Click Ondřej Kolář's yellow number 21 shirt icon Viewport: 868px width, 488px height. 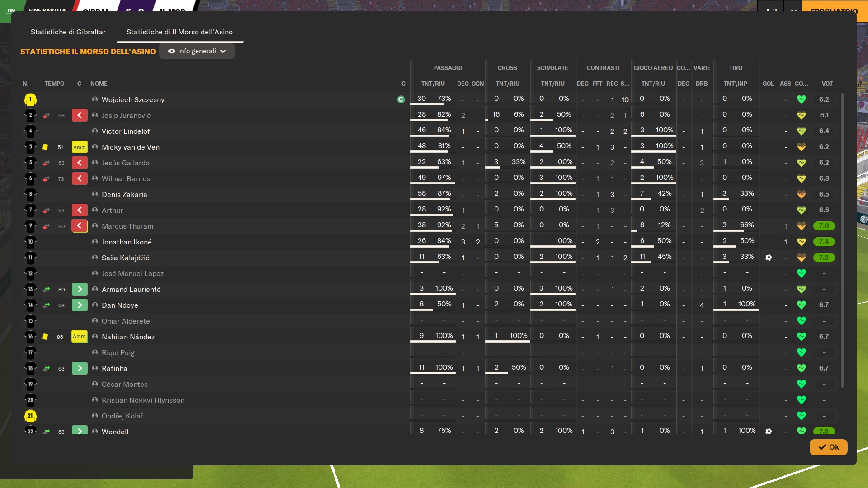coord(30,416)
